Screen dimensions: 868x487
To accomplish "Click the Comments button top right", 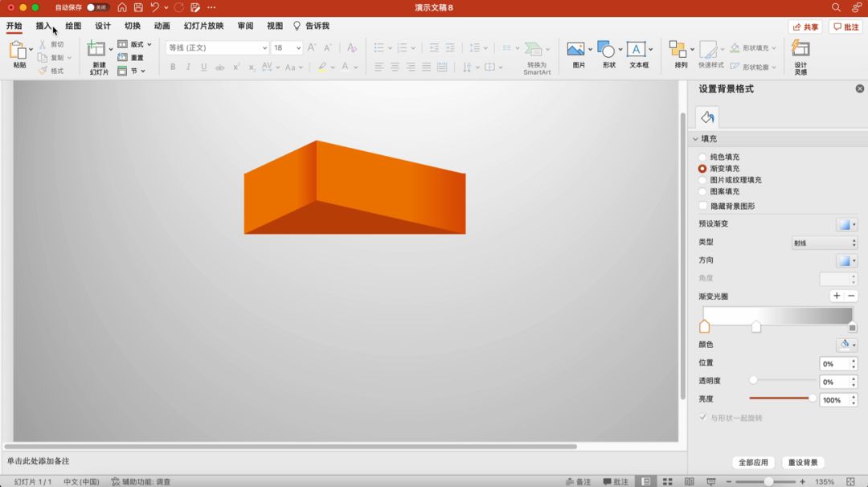I will [845, 27].
